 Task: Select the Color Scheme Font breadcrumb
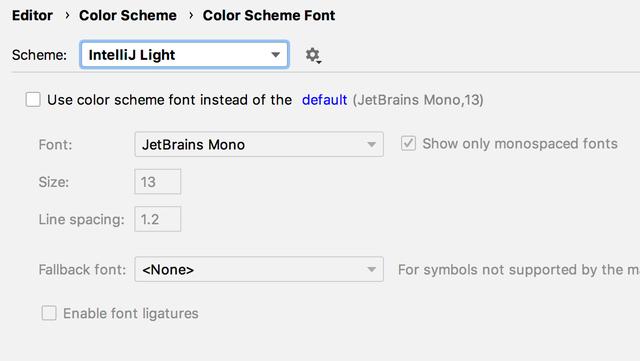269,16
